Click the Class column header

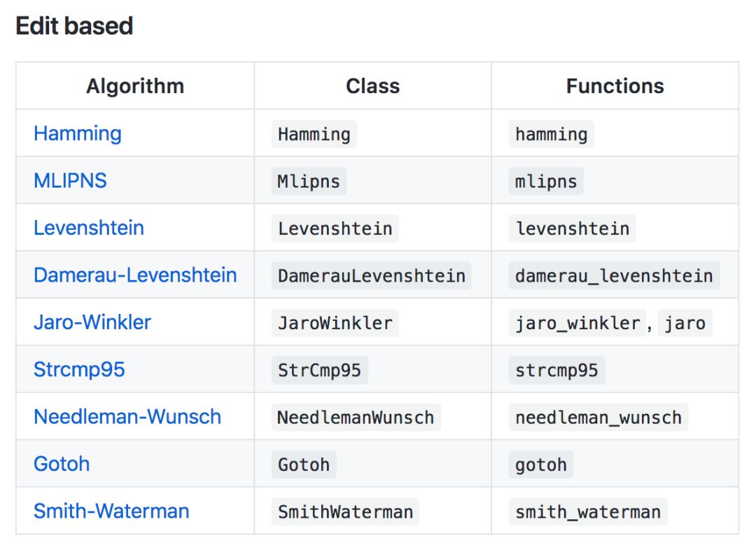372,86
